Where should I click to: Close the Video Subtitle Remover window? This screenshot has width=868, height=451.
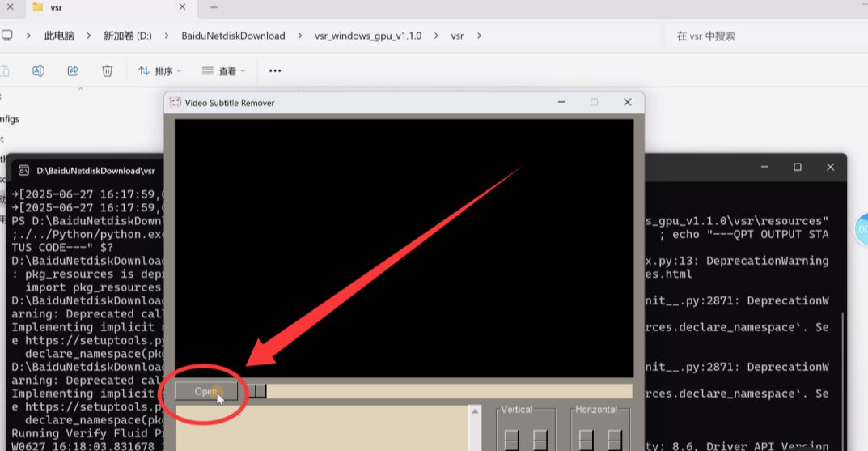pyautogui.click(x=627, y=102)
